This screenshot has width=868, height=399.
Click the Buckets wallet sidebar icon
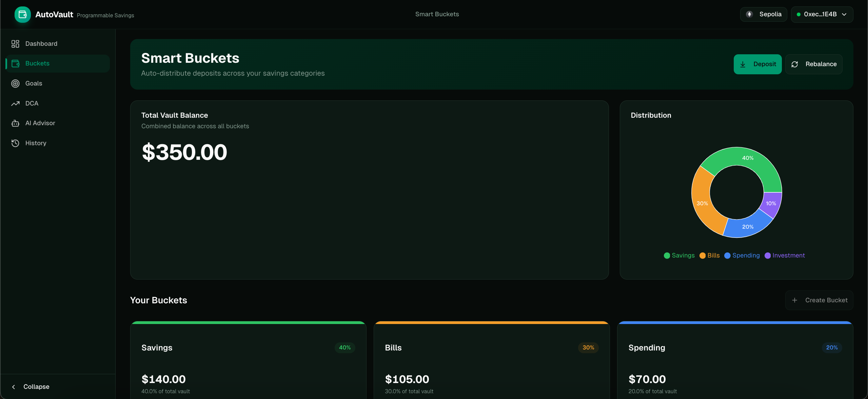pyautogui.click(x=15, y=63)
